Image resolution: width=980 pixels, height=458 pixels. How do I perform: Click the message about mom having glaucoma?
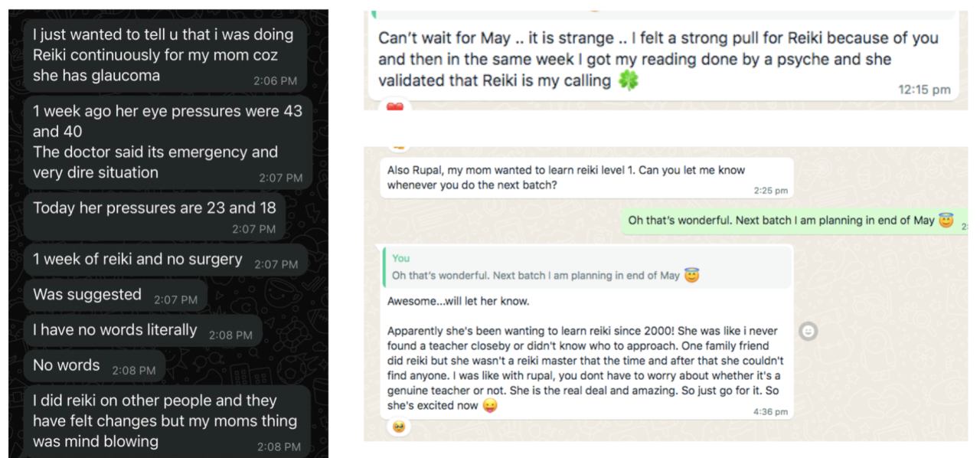(165, 55)
